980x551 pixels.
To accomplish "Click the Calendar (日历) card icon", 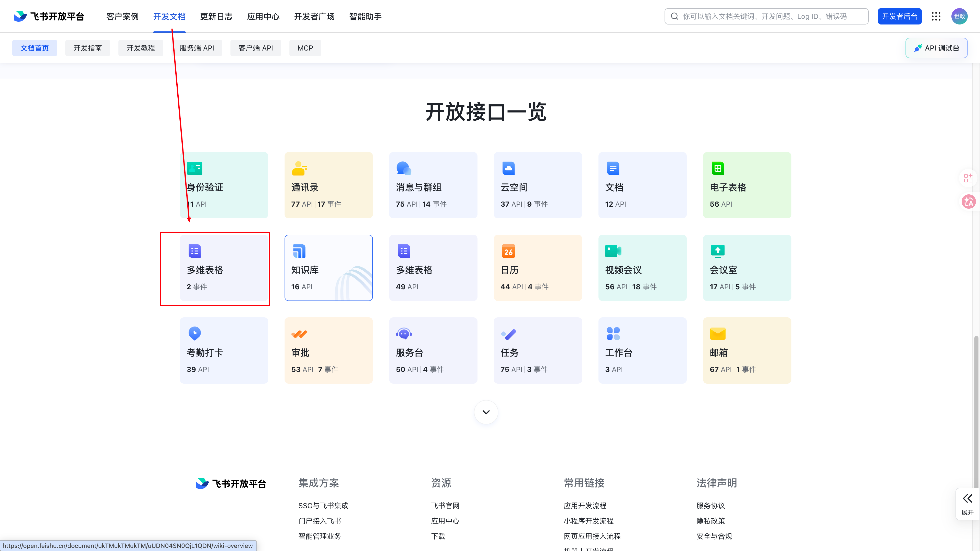I will (x=508, y=251).
